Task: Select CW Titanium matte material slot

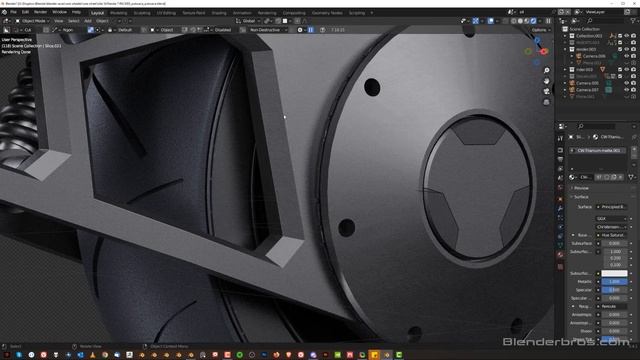Action: pos(598,151)
